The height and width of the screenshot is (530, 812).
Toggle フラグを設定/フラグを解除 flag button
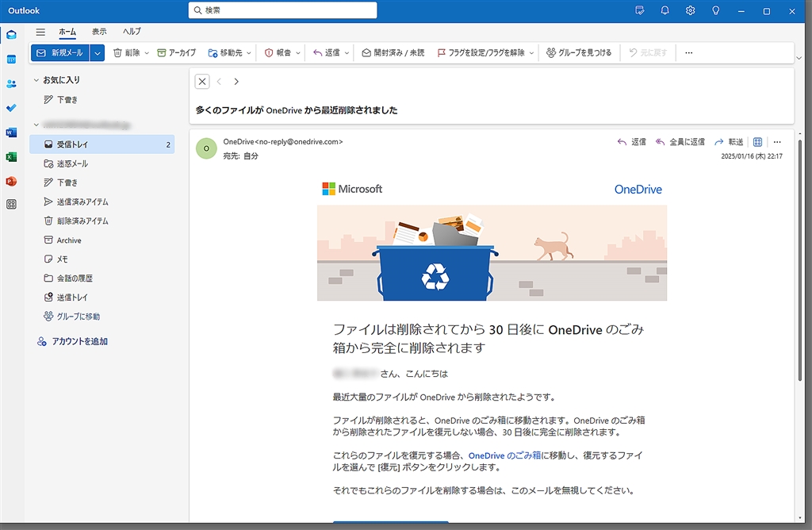[x=481, y=53]
